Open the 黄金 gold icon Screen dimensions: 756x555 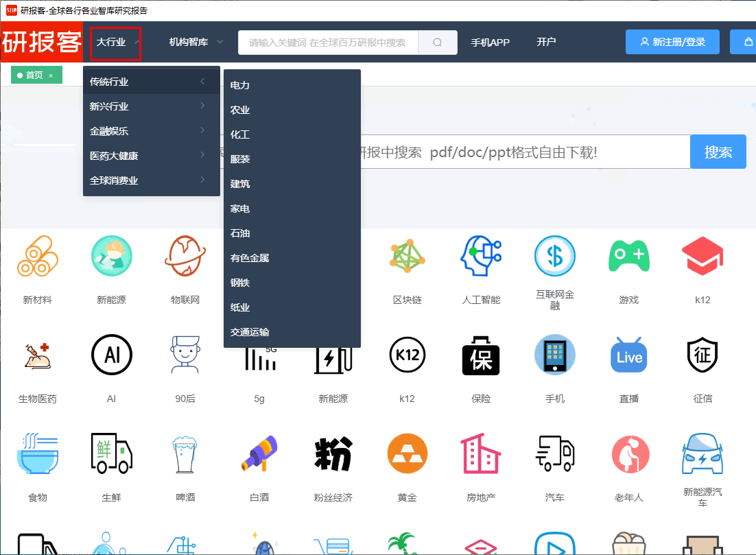click(x=407, y=453)
